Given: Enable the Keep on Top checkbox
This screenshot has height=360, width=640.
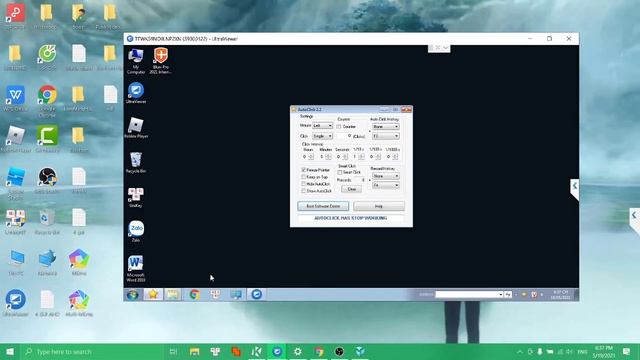Looking at the screenshot, I should pyautogui.click(x=304, y=177).
